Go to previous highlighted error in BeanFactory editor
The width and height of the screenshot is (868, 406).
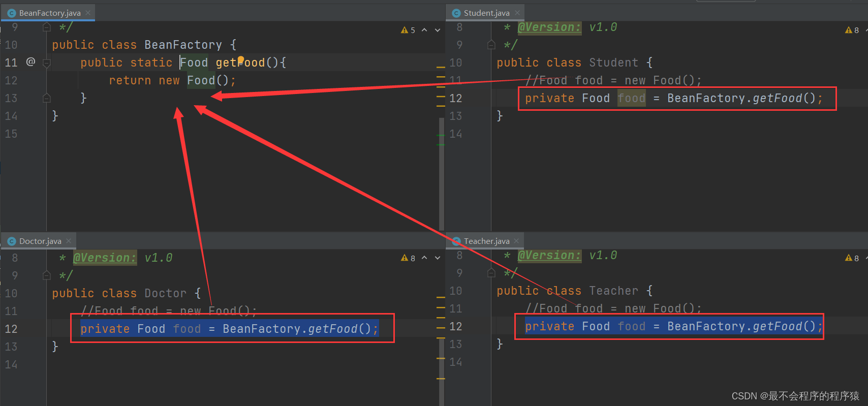[424, 30]
